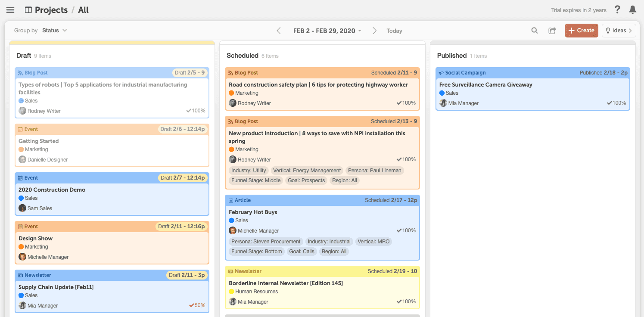644x317 pixels.
Task: Open the help question mark icon
Action: tap(618, 9)
